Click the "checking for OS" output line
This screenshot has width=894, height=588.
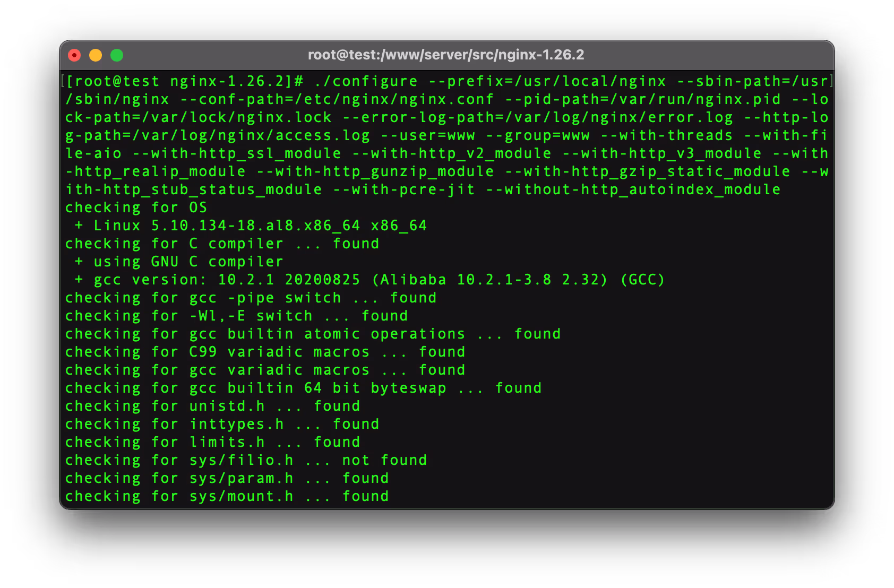(x=136, y=207)
